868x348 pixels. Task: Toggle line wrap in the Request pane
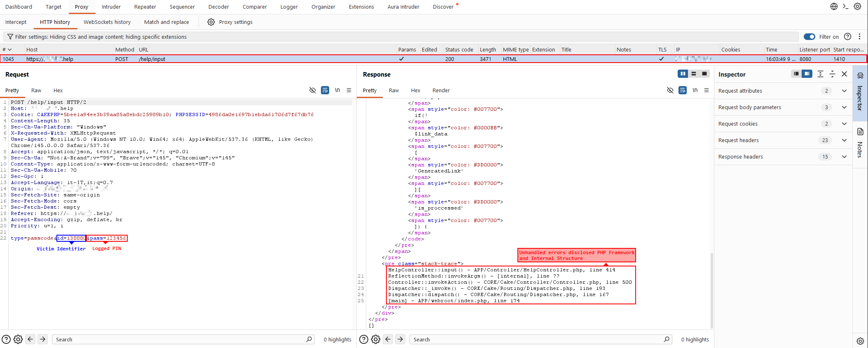(x=325, y=90)
